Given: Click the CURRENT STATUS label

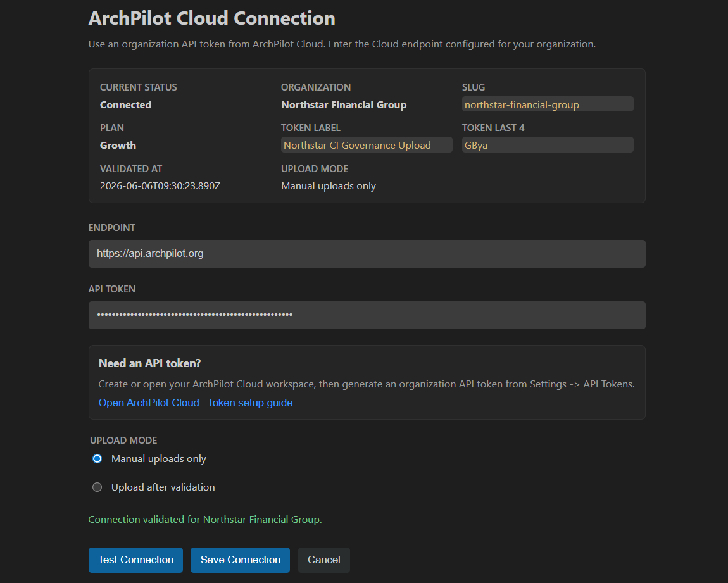Looking at the screenshot, I should click(x=139, y=87).
